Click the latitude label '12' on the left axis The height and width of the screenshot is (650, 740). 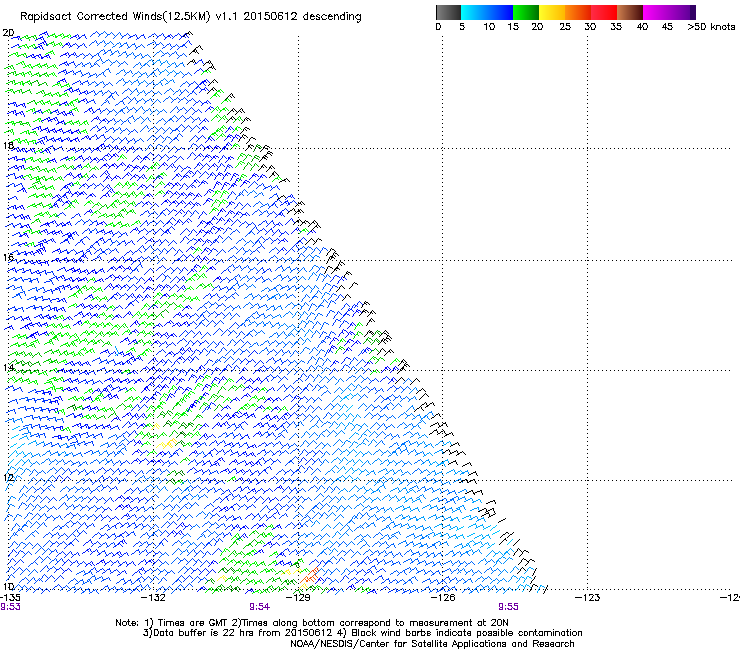click(8, 477)
